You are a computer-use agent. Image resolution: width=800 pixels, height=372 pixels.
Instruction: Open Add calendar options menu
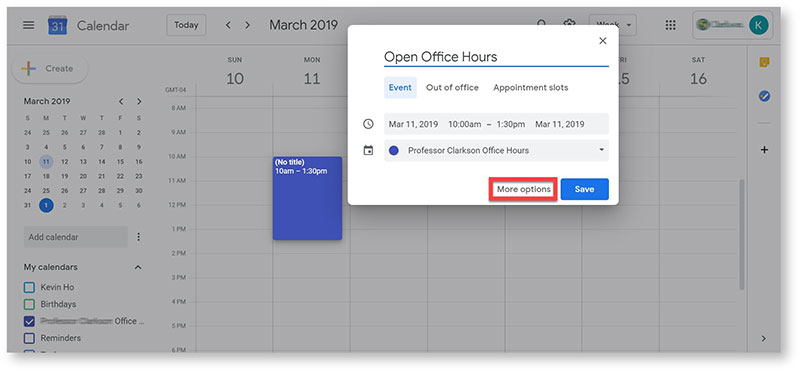pyautogui.click(x=138, y=237)
